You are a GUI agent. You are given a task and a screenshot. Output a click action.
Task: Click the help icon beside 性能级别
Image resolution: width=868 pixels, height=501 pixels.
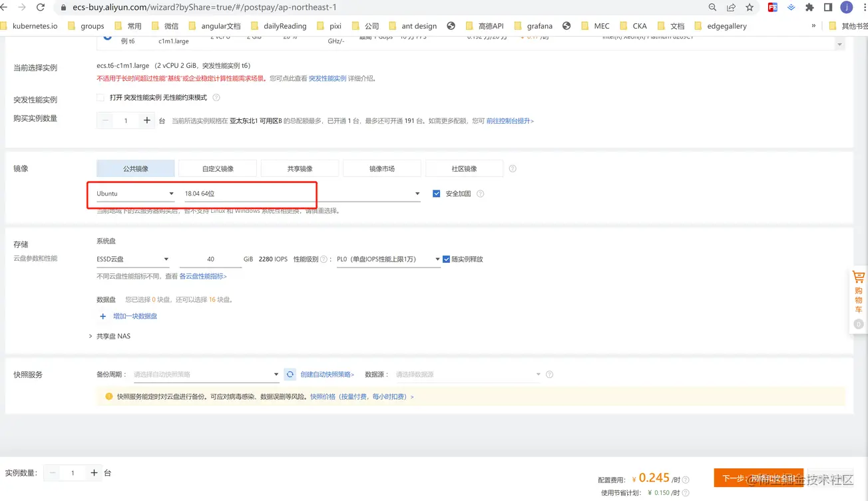[x=324, y=259]
